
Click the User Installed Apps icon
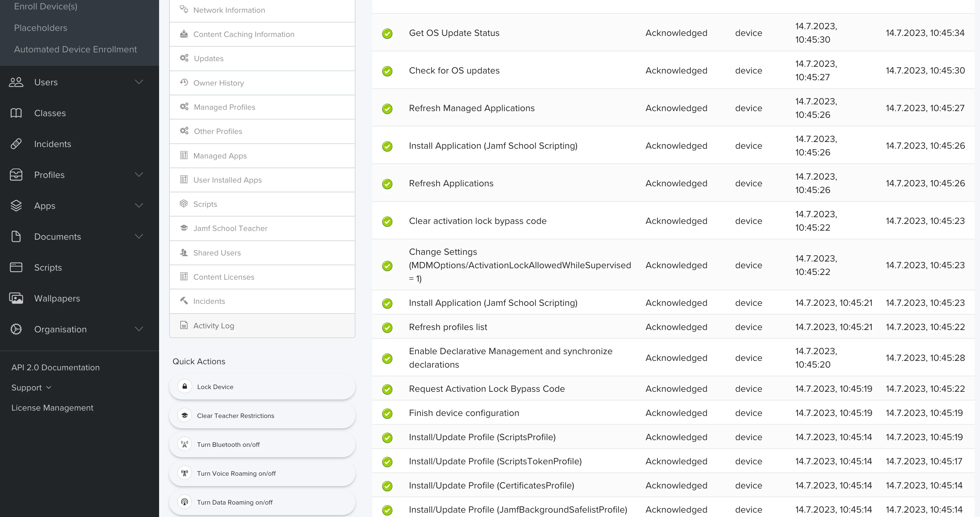(184, 179)
